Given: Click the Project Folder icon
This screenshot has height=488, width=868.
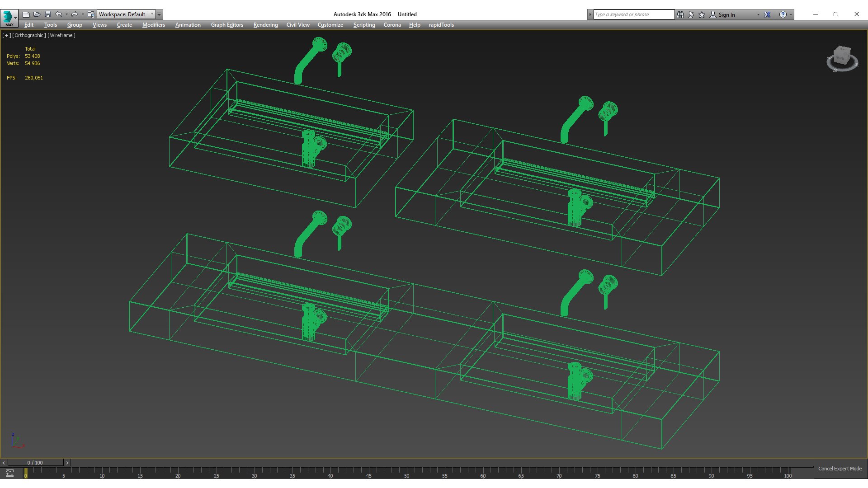Looking at the screenshot, I should click(x=91, y=14).
